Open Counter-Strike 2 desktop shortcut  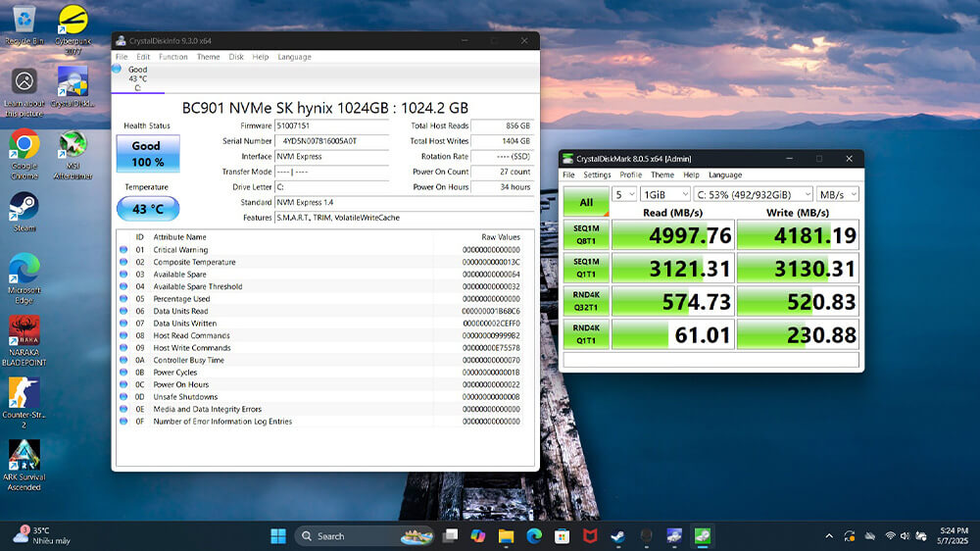(24, 403)
